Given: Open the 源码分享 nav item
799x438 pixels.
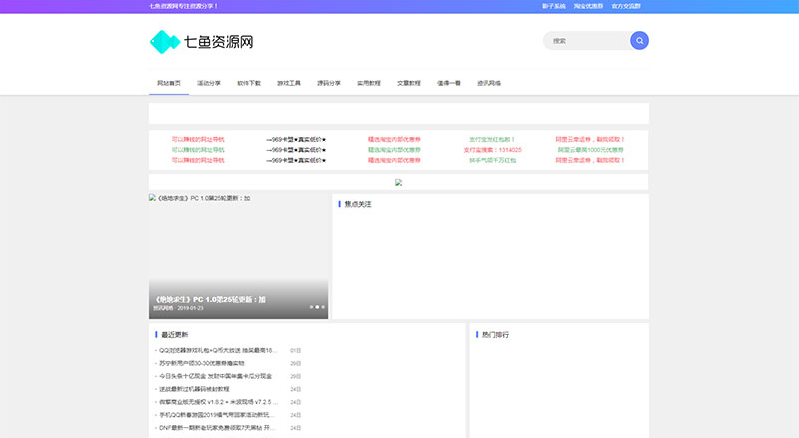Looking at the screenshot, I should [329, 83].
